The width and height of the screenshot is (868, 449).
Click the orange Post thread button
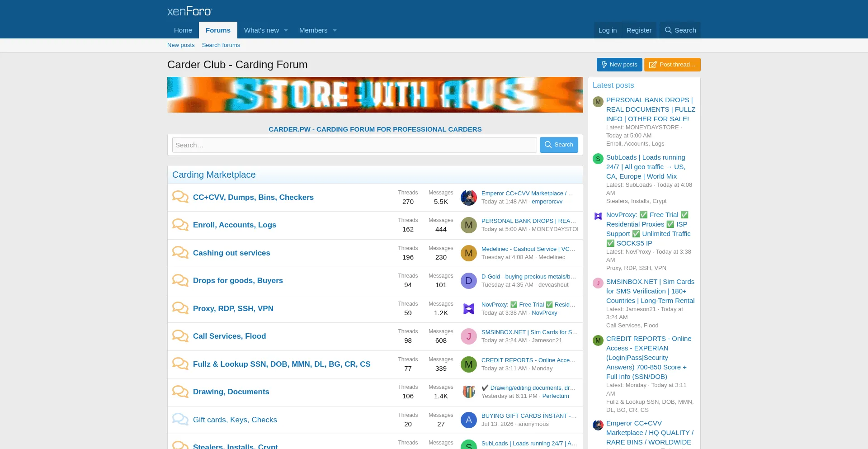click(672, 65)
